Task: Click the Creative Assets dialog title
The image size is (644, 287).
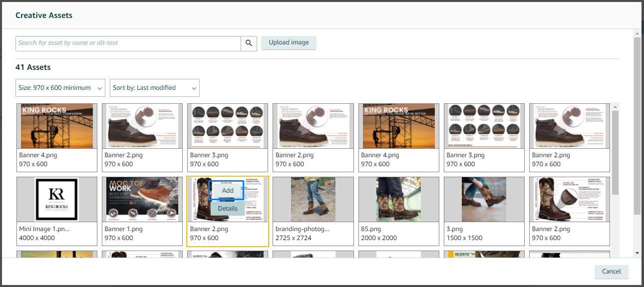Action: pyautogui.click(x=44, y=15)
